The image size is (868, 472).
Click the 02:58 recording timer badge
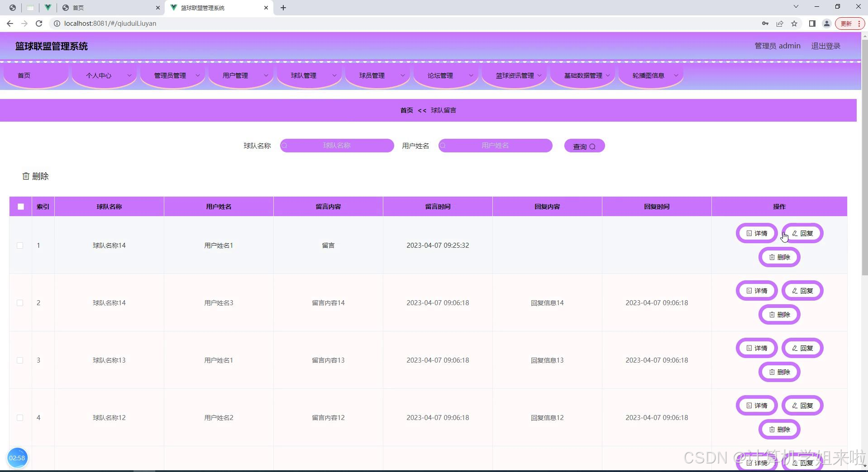pos(17,458)
